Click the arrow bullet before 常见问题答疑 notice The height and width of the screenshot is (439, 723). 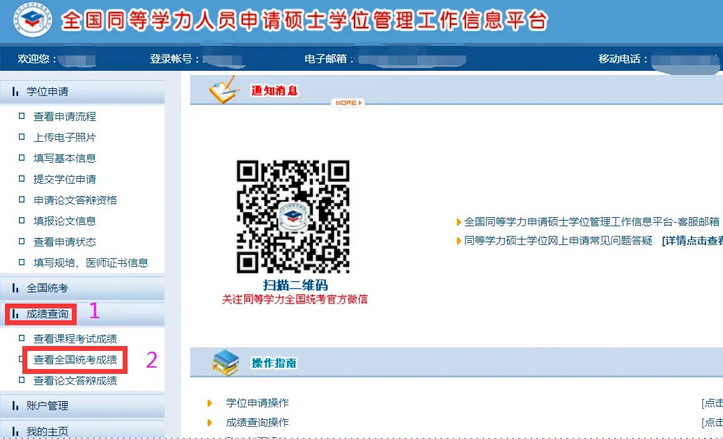[459, 241]
